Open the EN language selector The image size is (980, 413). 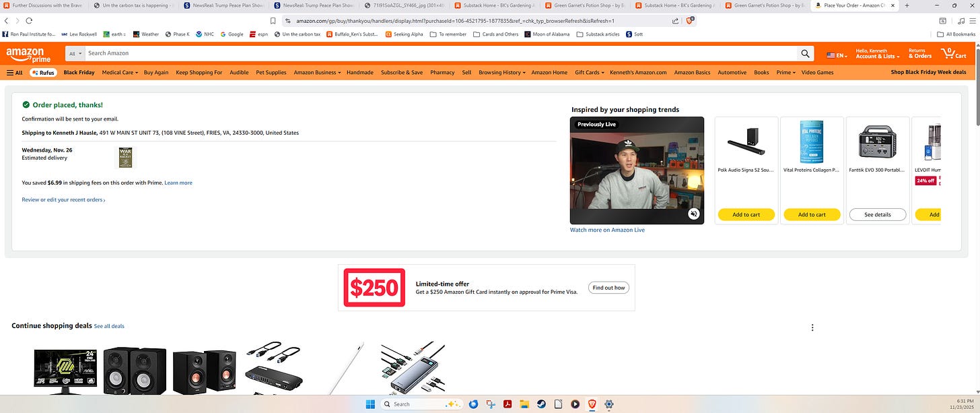(837, 55)
